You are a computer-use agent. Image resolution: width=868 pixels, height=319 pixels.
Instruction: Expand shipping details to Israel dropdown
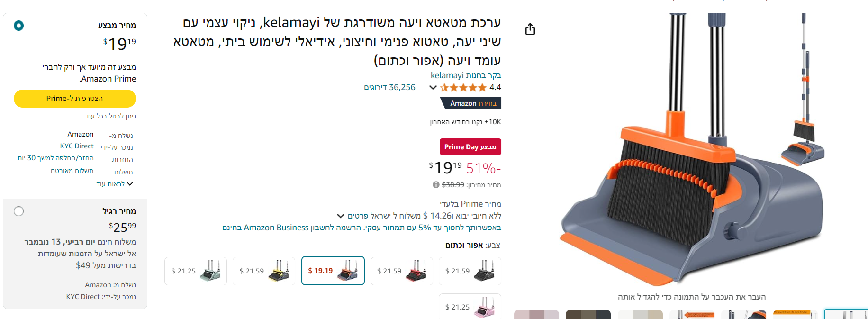[340, 216]
